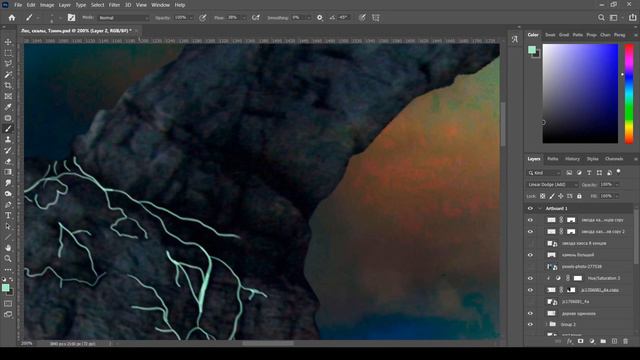The height and width of the screenshot is (360, 640).
Task: Open brush preset picker dropdown
Action: click(x=38, y=18)
